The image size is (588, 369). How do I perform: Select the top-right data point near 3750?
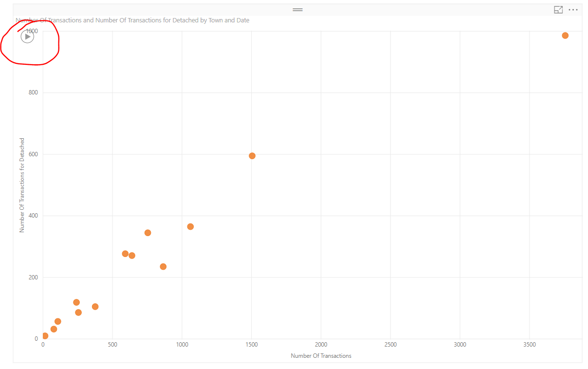[565, 36]
